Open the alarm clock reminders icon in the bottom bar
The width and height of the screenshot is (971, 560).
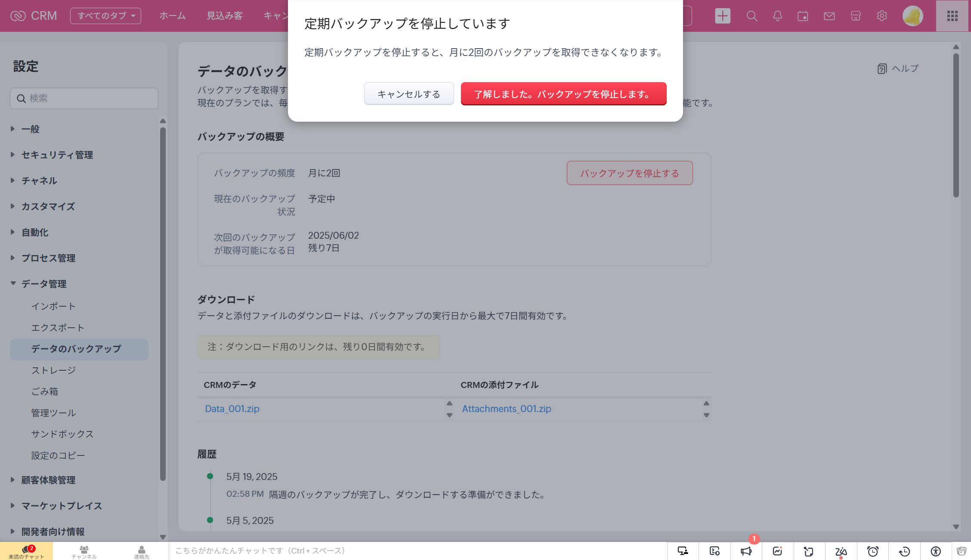pos(872,551)
